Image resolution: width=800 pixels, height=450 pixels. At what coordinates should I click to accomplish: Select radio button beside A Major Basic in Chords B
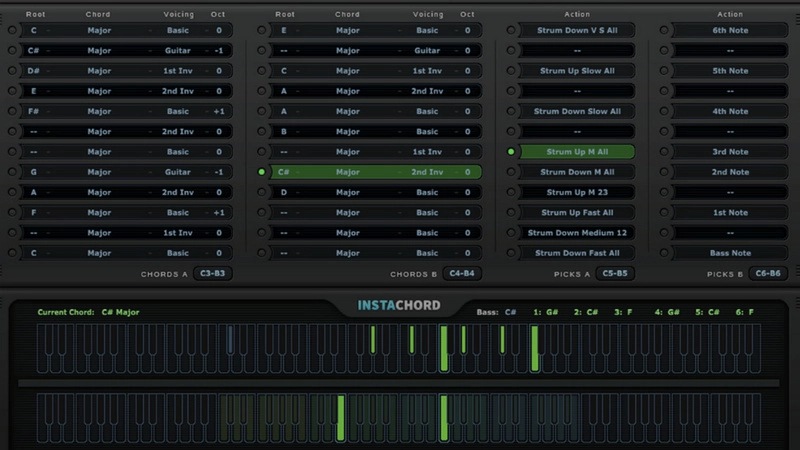261,111
